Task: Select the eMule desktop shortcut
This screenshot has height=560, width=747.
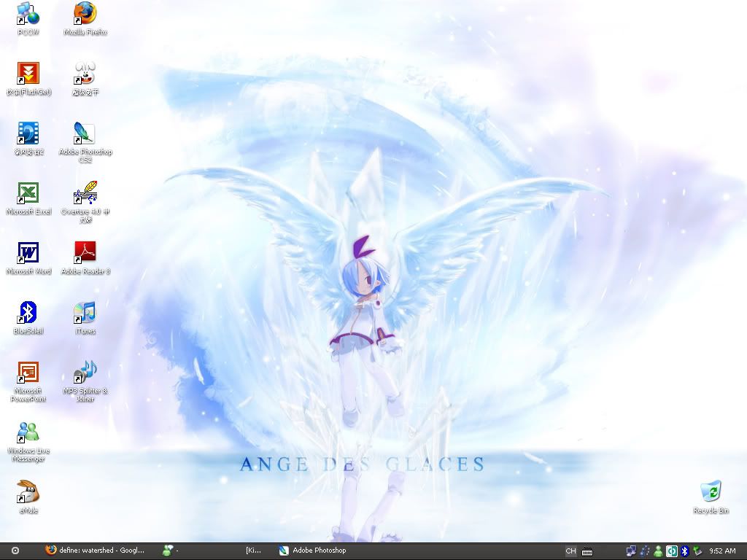Action: point(28,493)
